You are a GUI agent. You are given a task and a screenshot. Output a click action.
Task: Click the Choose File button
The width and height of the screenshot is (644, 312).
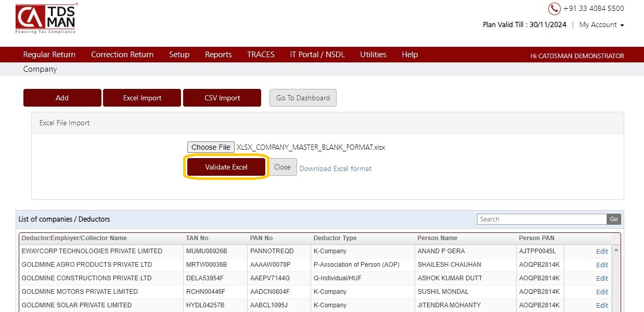tap(211, 147)
